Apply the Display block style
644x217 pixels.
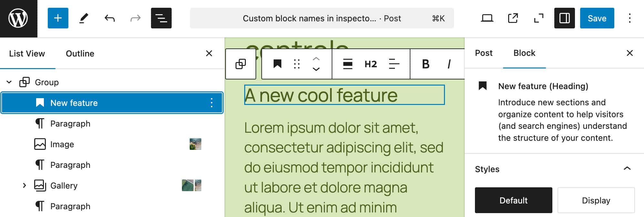coord(596,200)
